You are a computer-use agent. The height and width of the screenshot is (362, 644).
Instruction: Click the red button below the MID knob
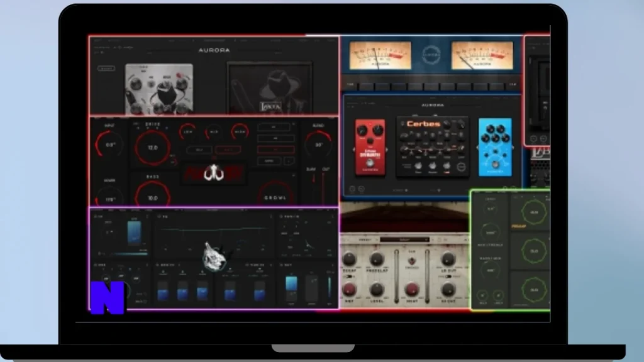tap(228, 150)
